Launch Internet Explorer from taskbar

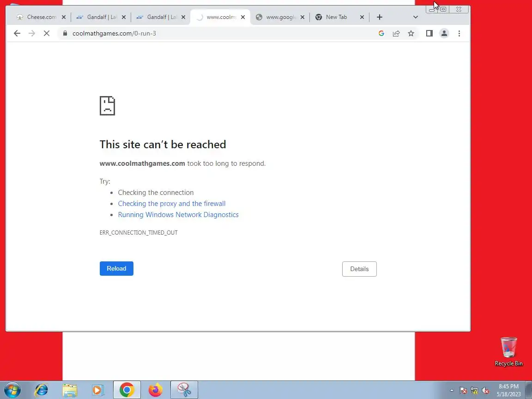click(42, 390)
